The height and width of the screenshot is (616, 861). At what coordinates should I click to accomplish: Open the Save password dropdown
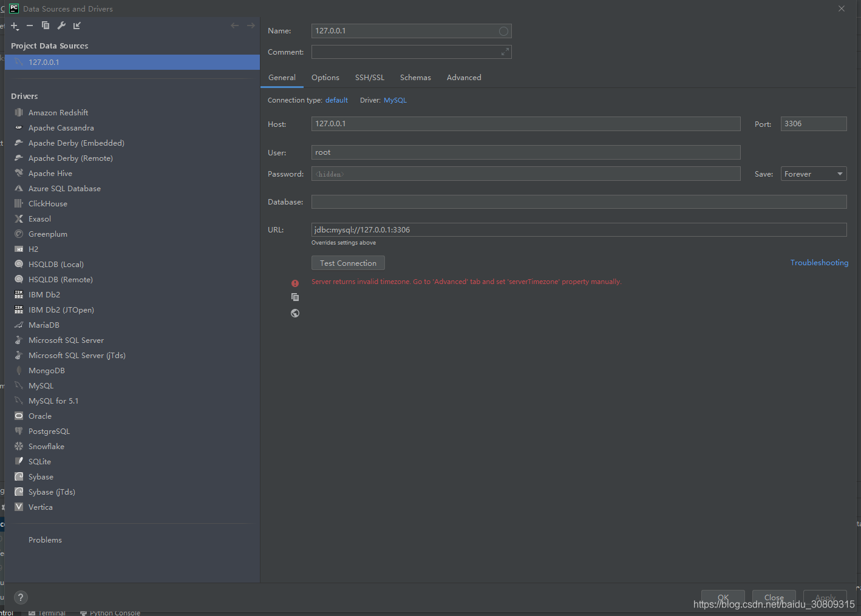click(813, 174)
